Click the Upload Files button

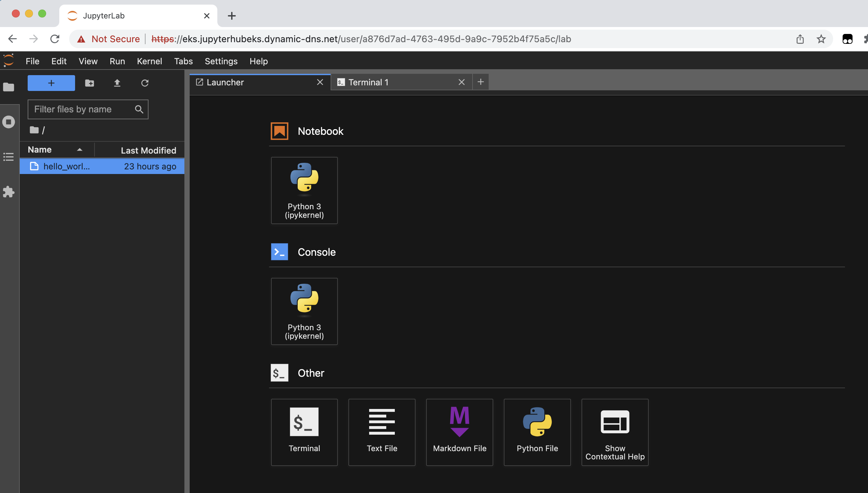118,83
